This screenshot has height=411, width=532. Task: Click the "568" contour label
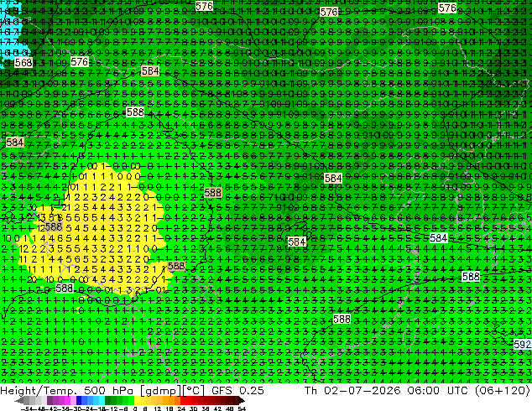(x=23, y=63)
